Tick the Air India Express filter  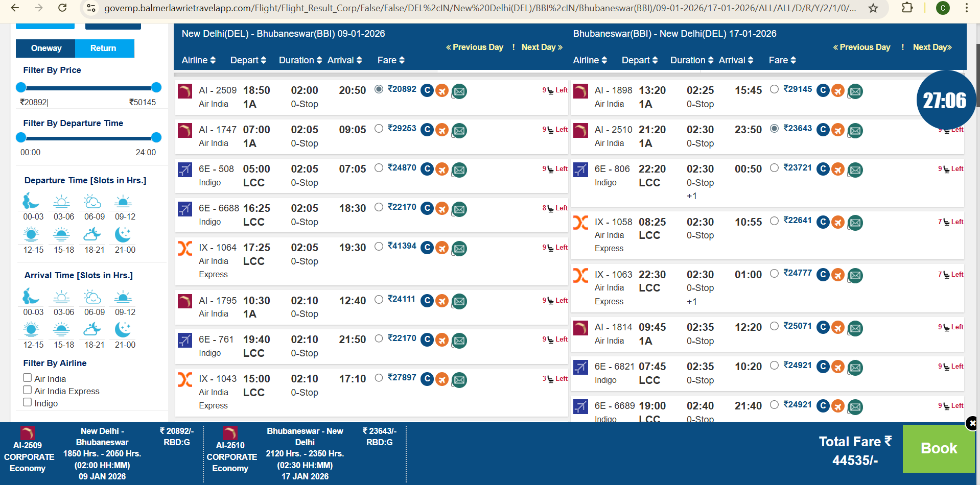tap(28, 390)
